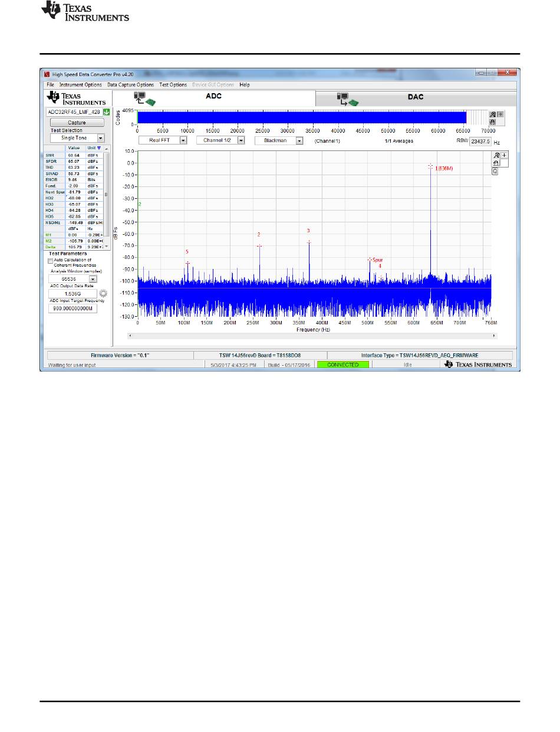The height and width of the screenshot is (732, 560).
Task: Click the results table scroll-up arrow
Action: (107, 148)
